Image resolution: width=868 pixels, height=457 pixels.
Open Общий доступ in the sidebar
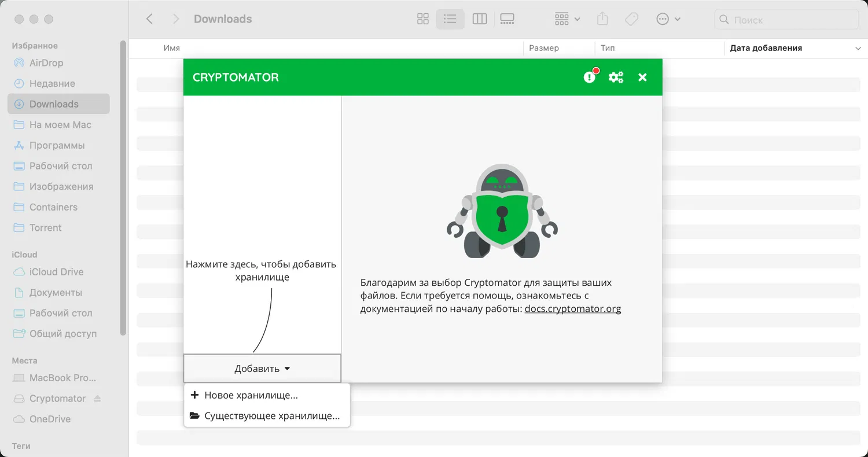pyautogui.click(x=58, y=334)
